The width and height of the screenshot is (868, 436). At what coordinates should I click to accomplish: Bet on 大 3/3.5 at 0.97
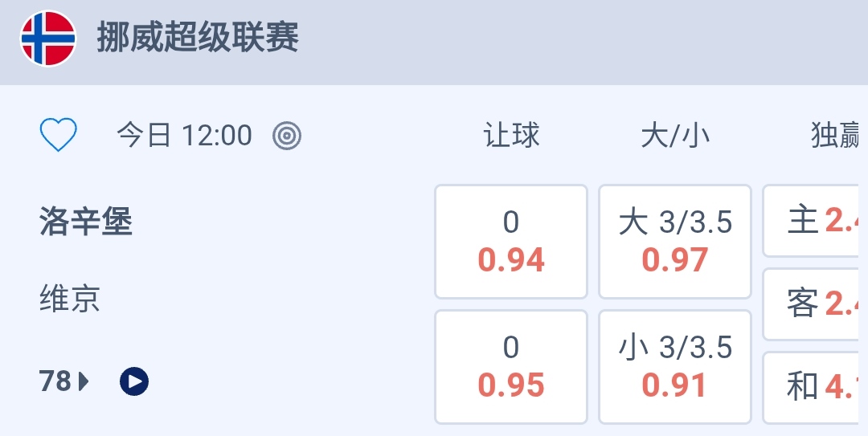675,242
